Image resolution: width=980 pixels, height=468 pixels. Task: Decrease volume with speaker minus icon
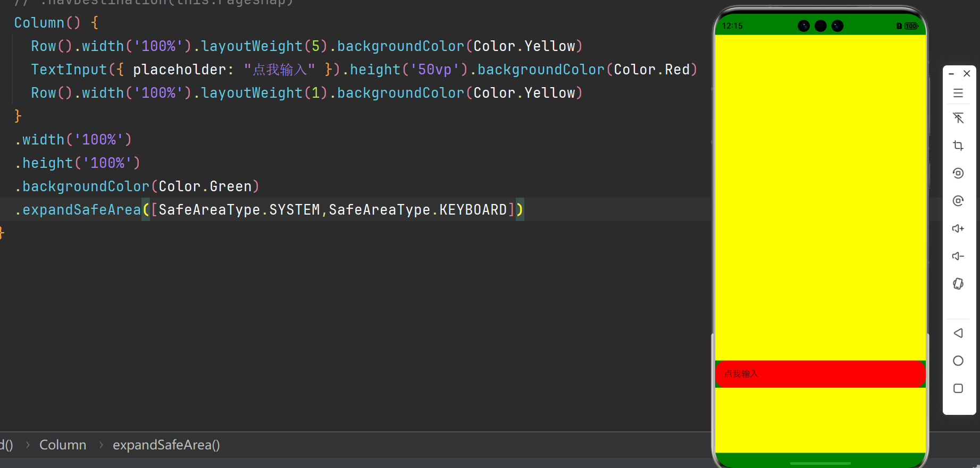click(x=958, y=256)
